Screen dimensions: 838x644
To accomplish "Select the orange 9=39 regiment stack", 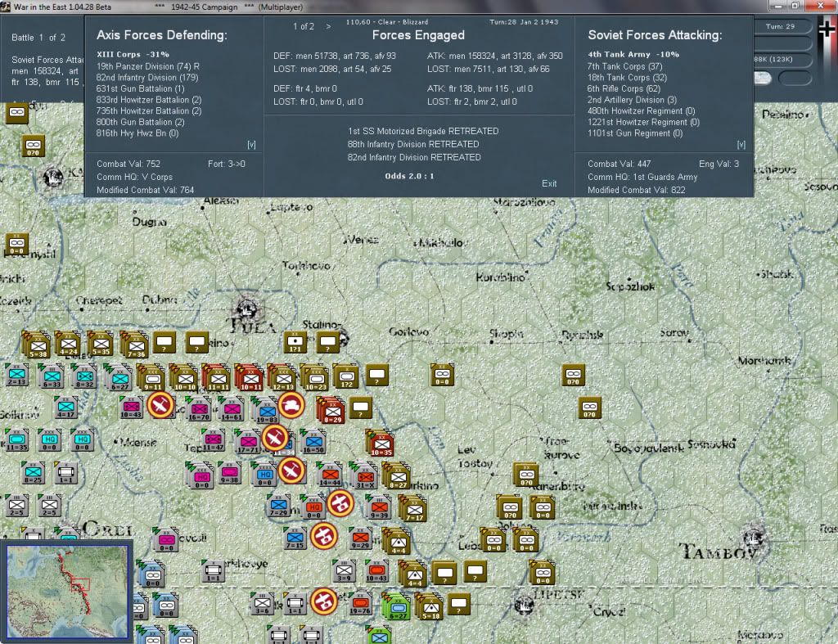I will (x=378, y=507).
